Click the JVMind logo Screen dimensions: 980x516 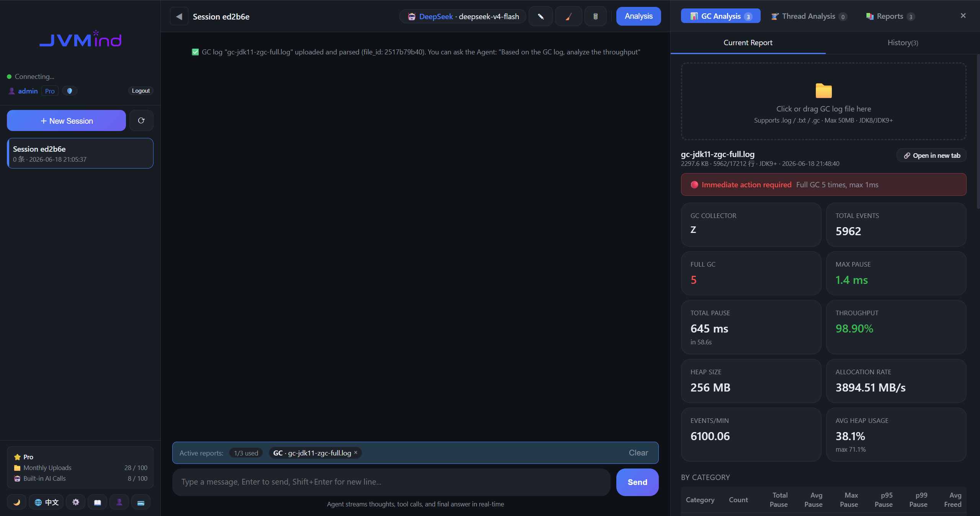pos(80,39)
